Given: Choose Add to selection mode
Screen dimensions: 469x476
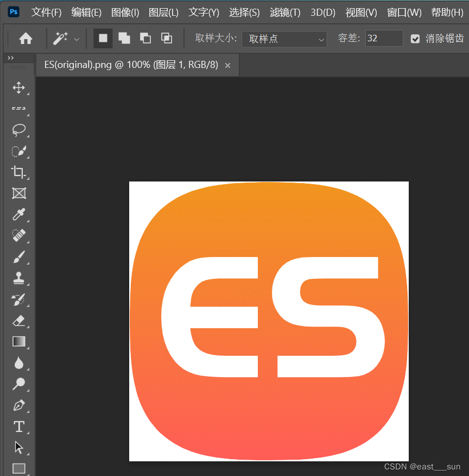Looking at the screenshot, I should coord(124,38).
